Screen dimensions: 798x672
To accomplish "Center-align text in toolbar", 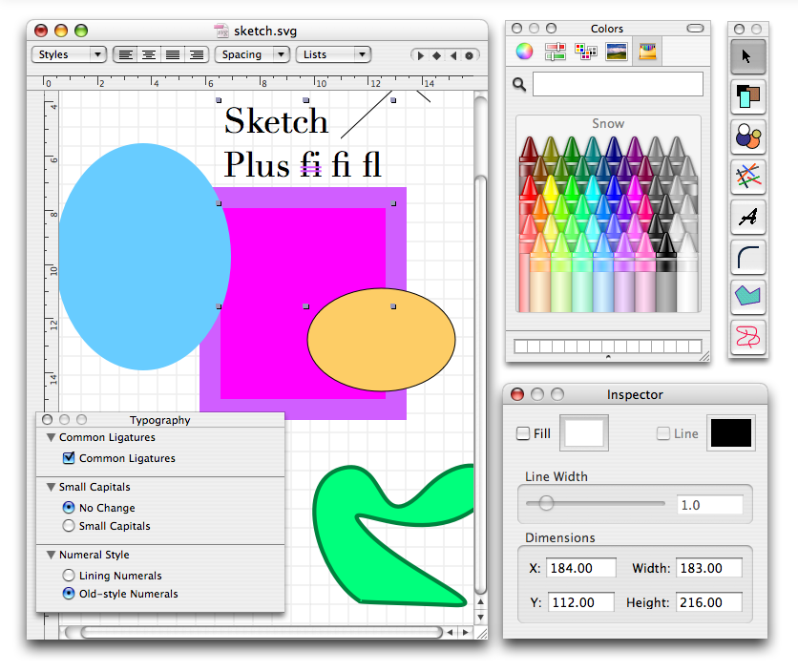I will pyautogui.click(x=149, y=54).
